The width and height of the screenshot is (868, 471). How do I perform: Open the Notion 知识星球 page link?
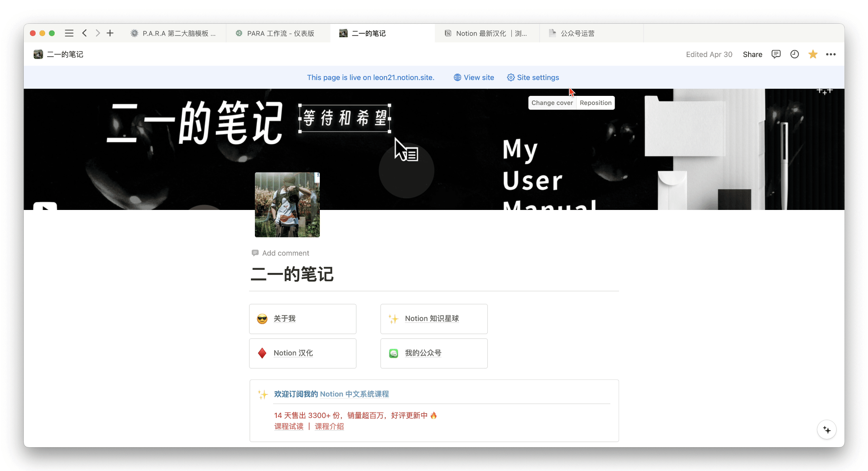432,318
